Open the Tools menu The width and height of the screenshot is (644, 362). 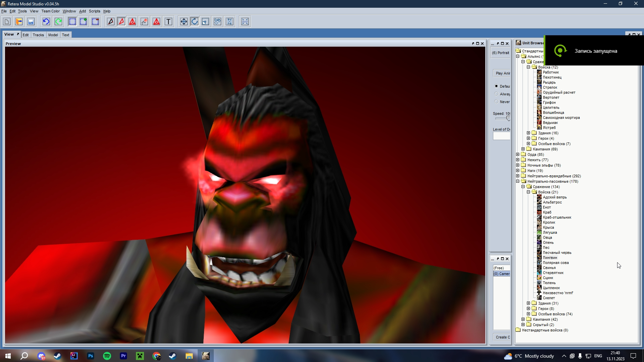[22, 11]
